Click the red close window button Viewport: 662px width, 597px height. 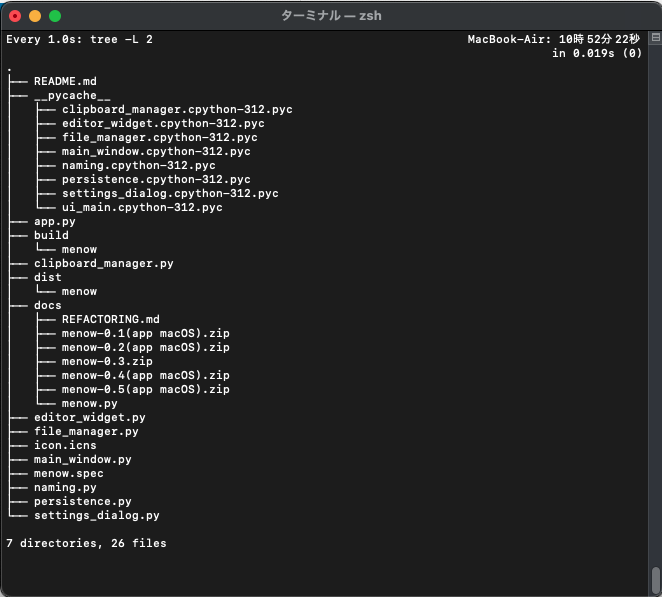(15, 16)
